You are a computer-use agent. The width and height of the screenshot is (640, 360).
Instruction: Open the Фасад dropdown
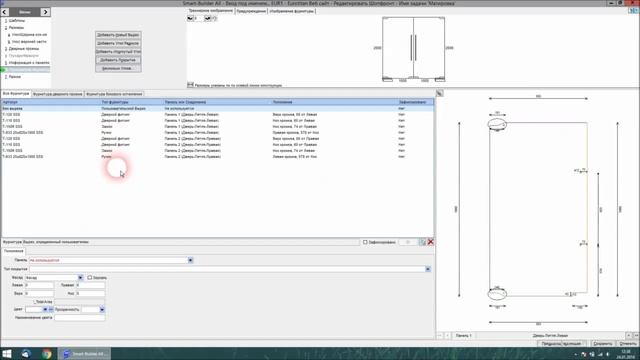(80, 278)
